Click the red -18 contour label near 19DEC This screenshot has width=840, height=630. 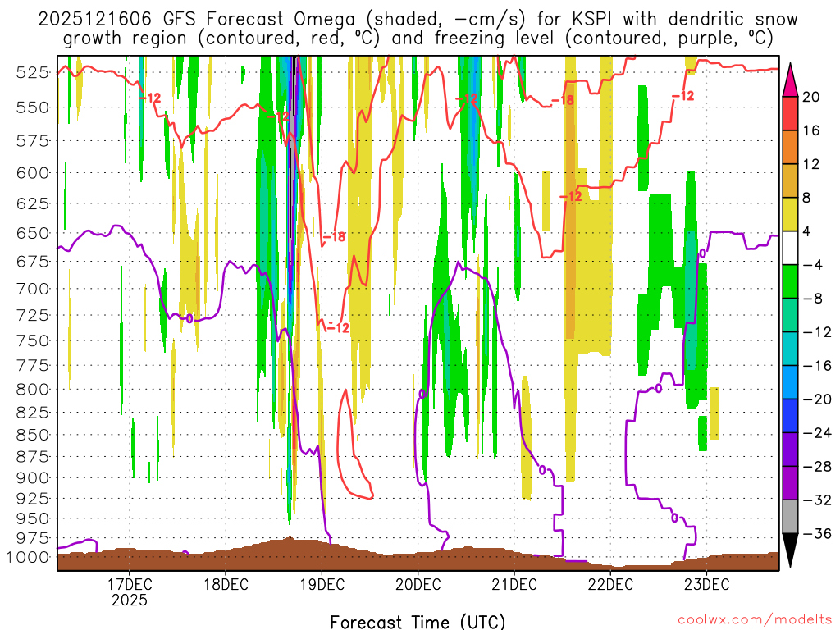pyautogui.click(x=334, y=237)
